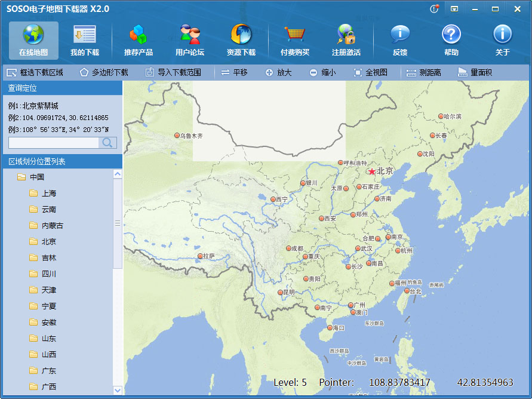
Task: Select 云南 in region list
Action: click(x=42, y=209)
